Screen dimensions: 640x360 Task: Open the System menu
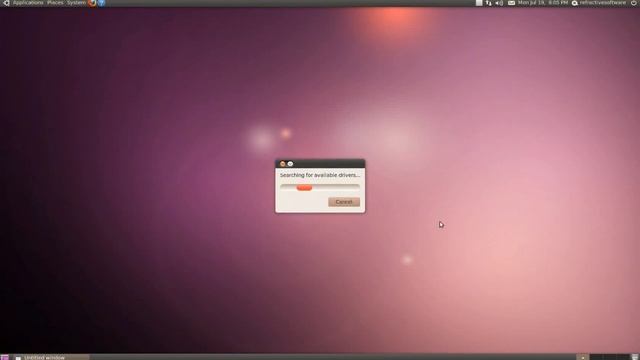click(x=76, y=3)
